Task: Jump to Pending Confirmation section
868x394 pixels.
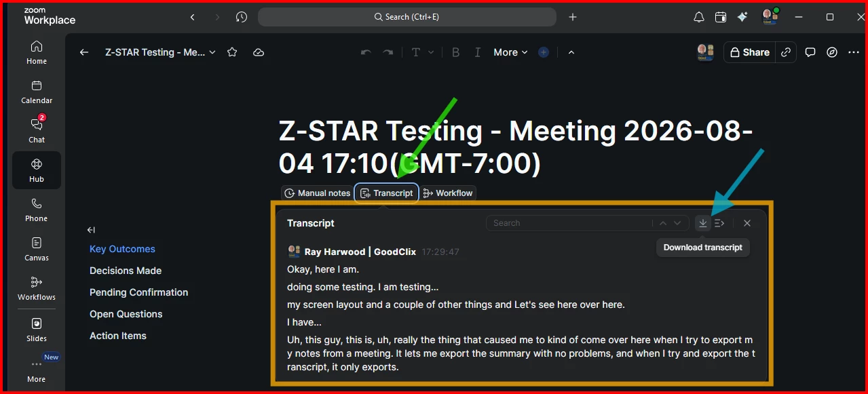Action: [x=138, y=292]
